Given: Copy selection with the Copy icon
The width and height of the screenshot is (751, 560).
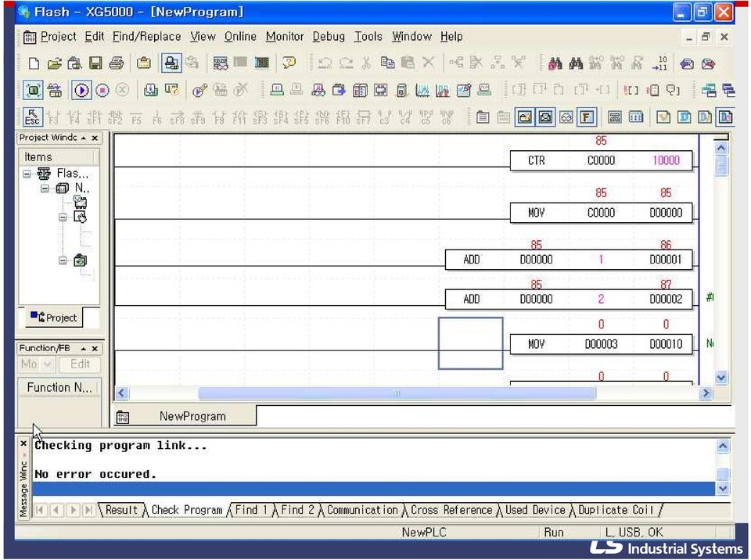Looking at the screenshot, I should click(387, 63).
